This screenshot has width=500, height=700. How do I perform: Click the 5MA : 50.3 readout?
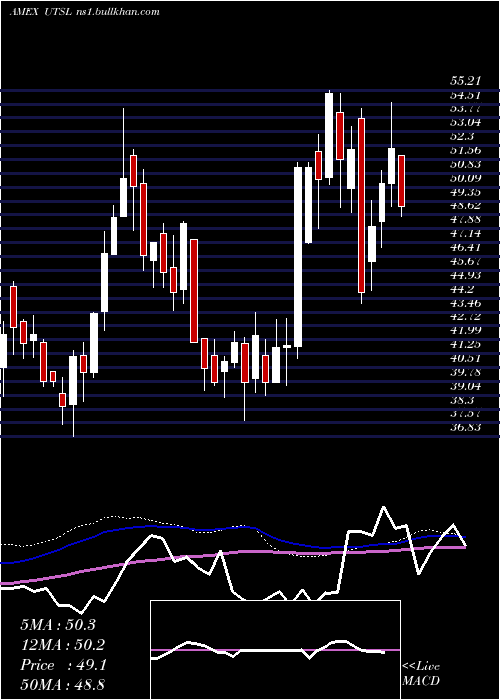coord(58,625)
